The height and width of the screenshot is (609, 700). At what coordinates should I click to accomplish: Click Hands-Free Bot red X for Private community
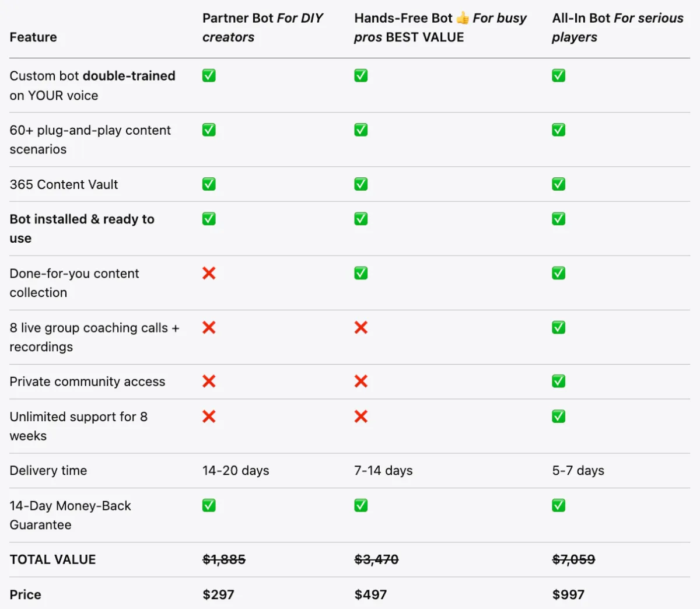(x=361, y=381)
